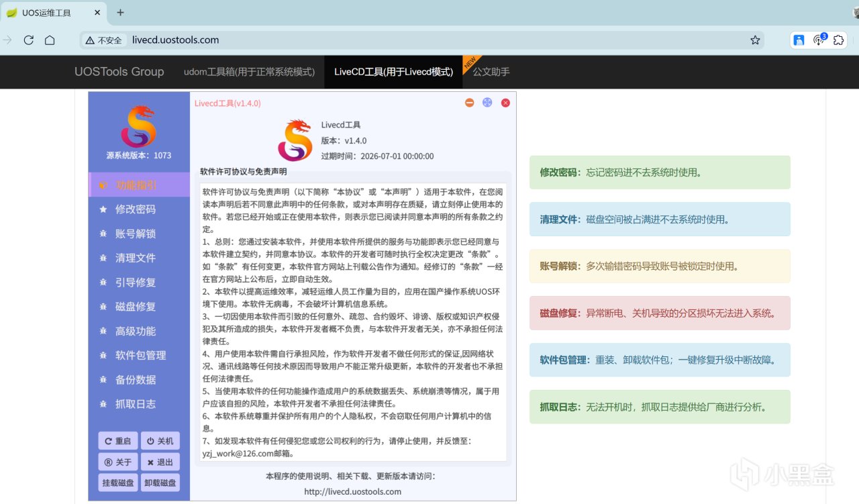This screenshot has height=504, width=859.
Task: Open the 公文助手 nav item
Action: (491, 72)
